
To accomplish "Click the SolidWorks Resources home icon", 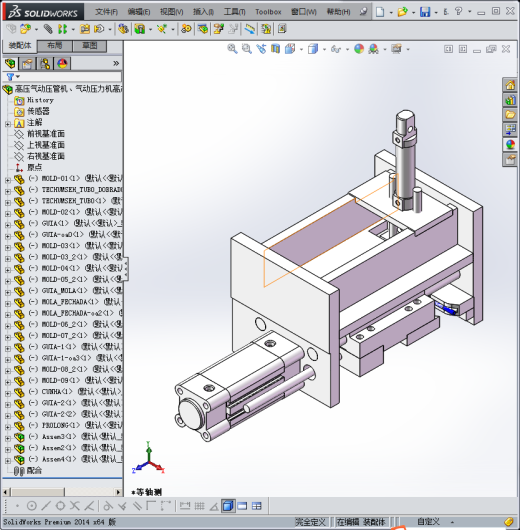I will [x=510, y=85].
